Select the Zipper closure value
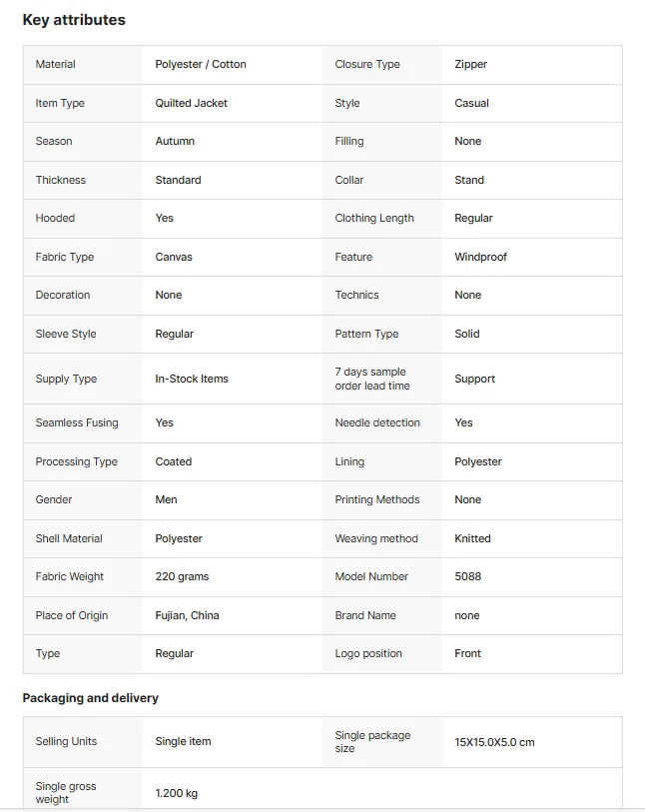The image size is (645, 812). pos(470,64)
